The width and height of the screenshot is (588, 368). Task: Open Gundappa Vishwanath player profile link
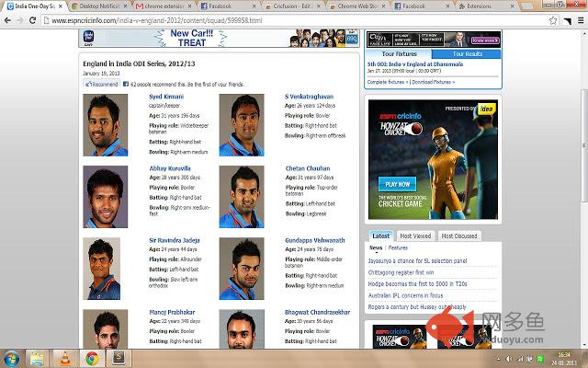(314, 240)
